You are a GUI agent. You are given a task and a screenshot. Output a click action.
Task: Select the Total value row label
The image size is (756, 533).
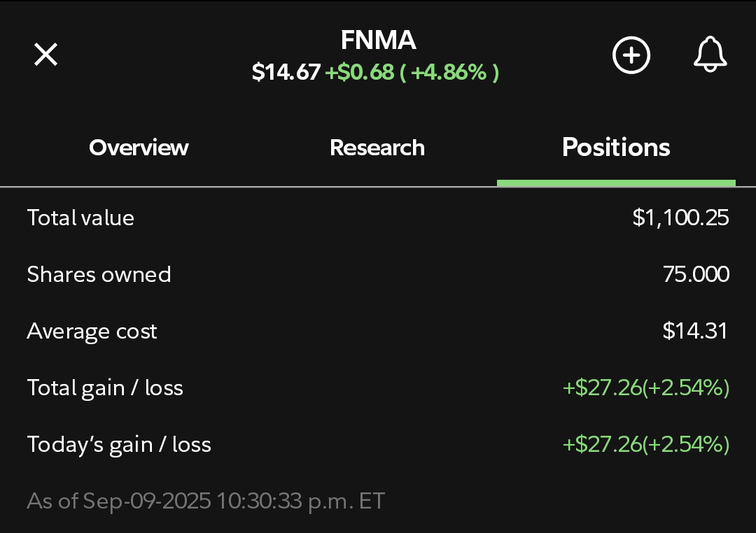[x=80, y=218]
